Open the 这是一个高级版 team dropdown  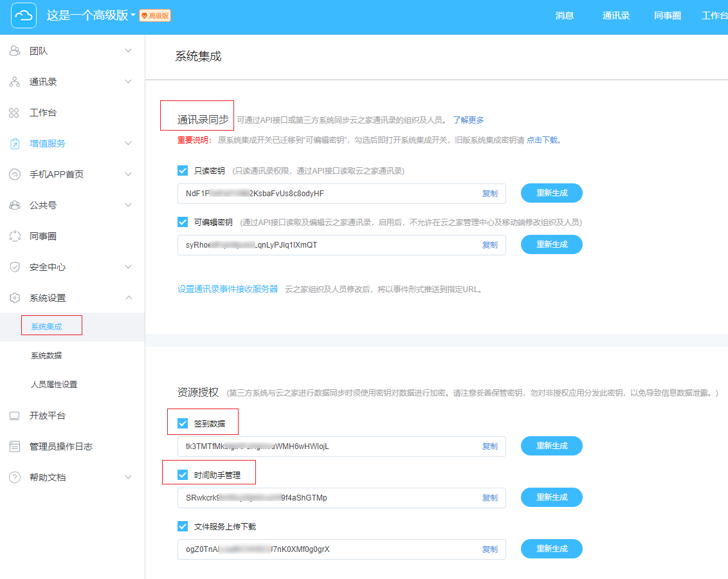point(132,15)
